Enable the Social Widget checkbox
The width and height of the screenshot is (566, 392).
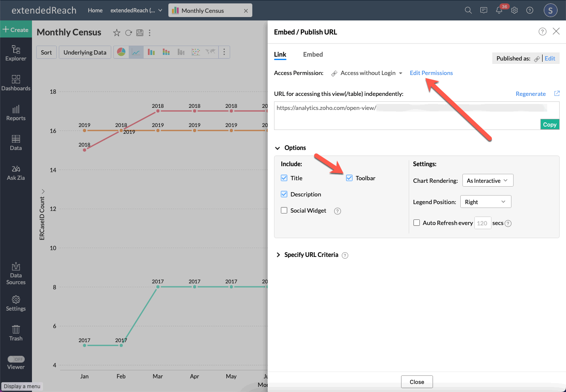284,210
